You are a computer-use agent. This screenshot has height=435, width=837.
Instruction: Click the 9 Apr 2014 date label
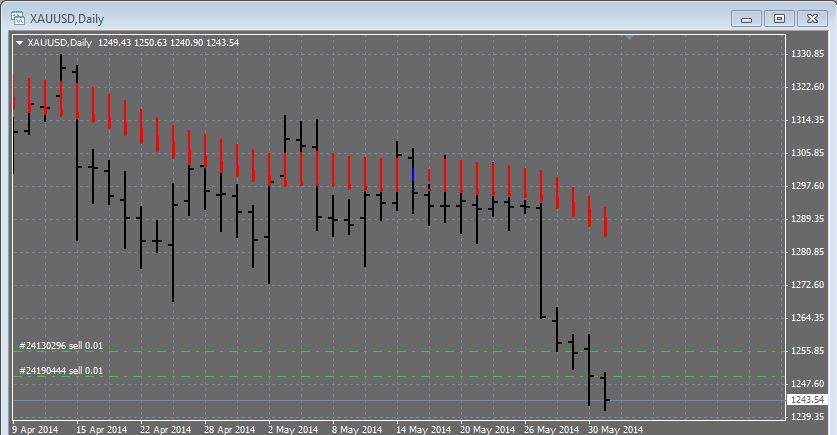(35, 429)
